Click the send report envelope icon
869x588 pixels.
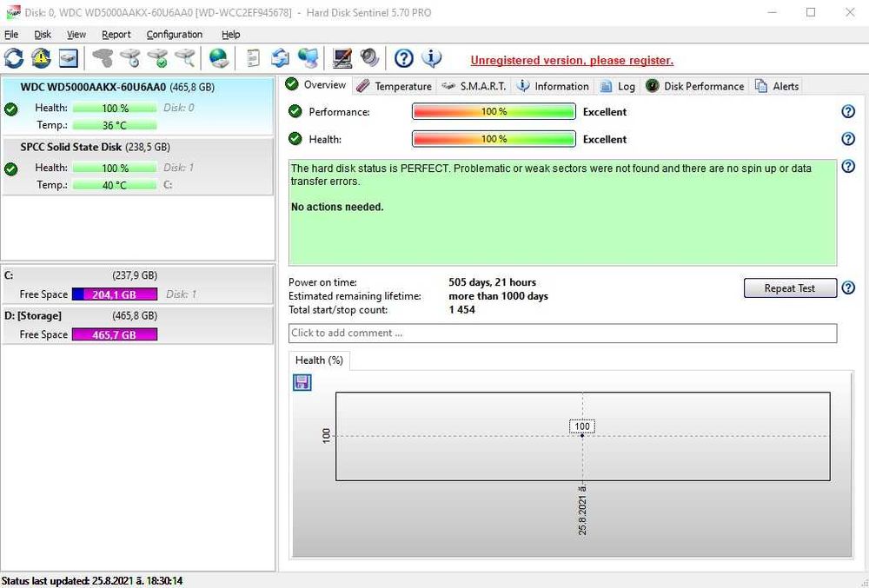(x=281, y=57)
